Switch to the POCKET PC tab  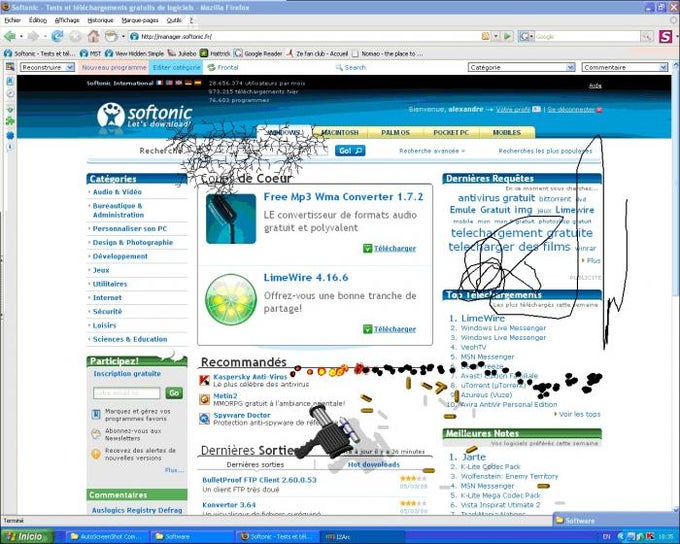tap(451, 132)
